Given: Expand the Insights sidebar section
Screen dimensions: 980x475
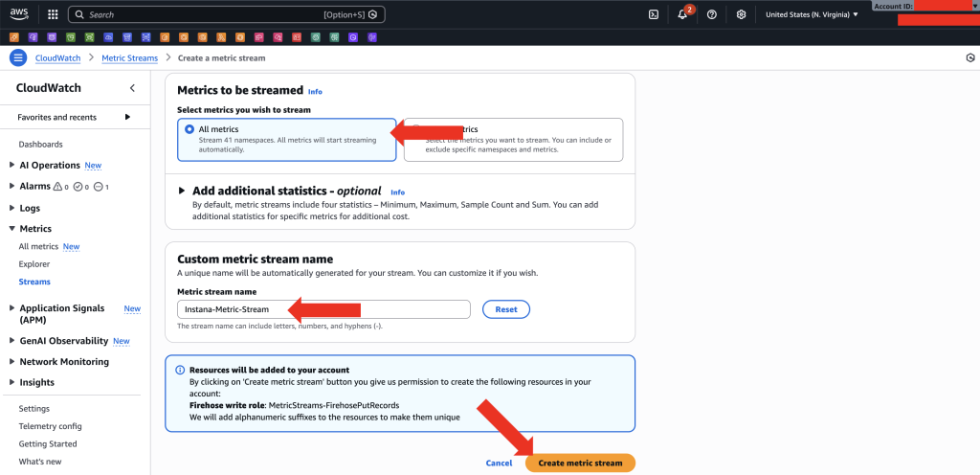Looking at the screenshot, I should pyautogui.click(x=12, y=382).
